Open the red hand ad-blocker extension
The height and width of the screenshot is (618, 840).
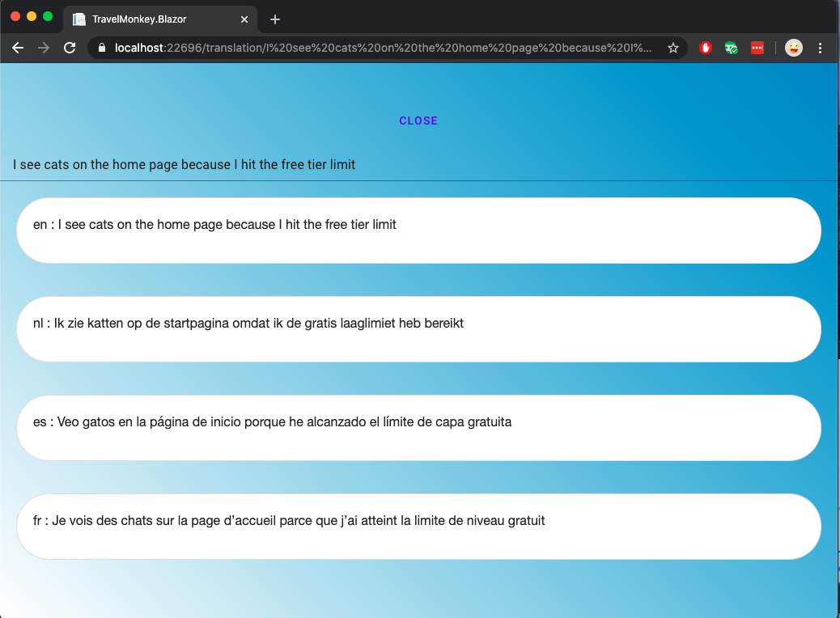pos(706,49)
